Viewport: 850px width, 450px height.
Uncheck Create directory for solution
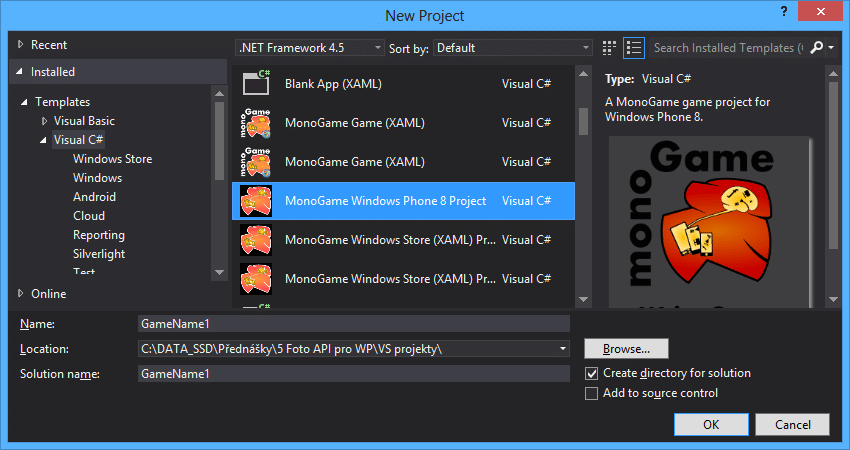(x=591, y=373)
